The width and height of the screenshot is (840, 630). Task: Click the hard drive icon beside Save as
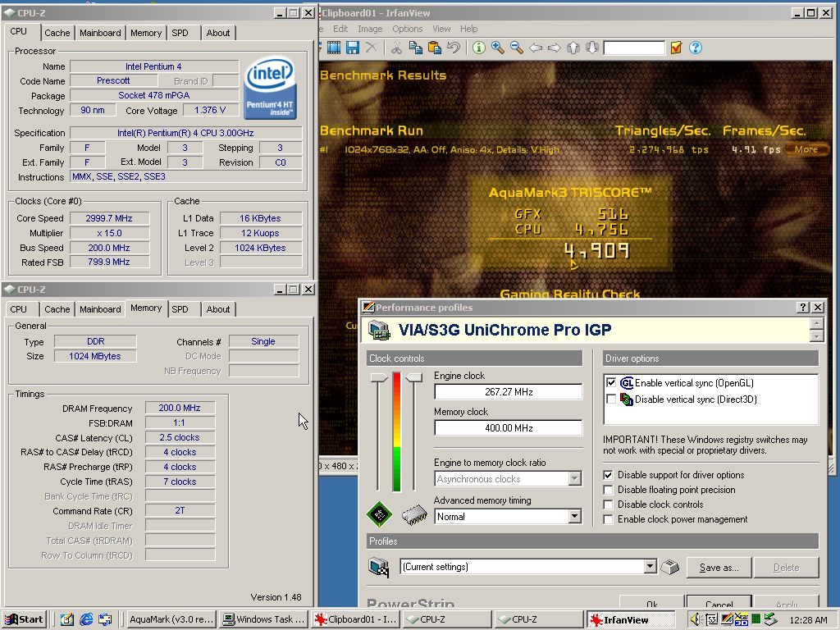(x=669, y=567)
